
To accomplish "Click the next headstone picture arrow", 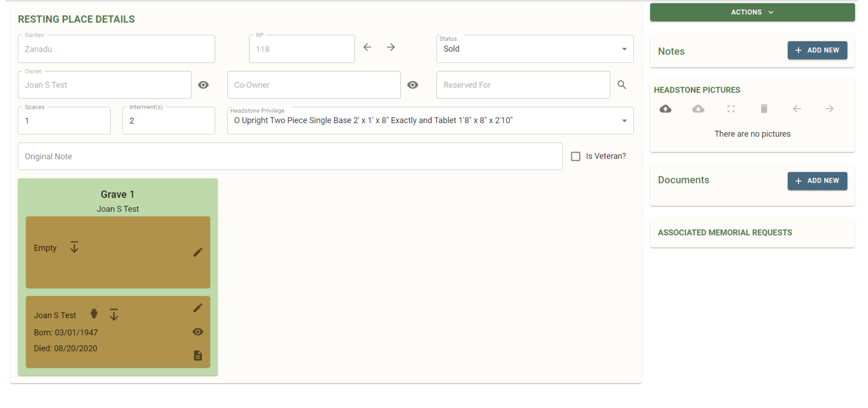I will tap(830, 108).
